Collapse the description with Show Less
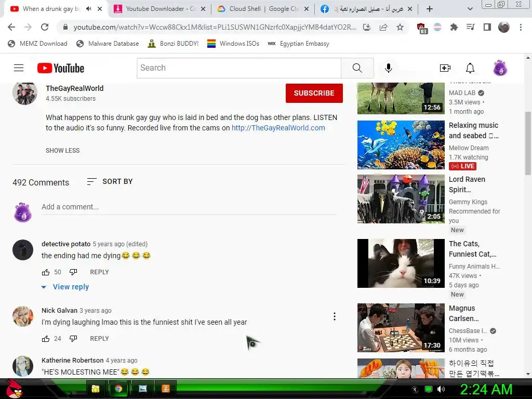 pos(63,151)
